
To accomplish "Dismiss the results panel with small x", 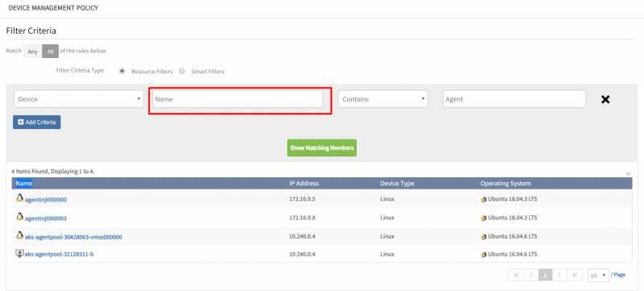I will click(628, 174).
